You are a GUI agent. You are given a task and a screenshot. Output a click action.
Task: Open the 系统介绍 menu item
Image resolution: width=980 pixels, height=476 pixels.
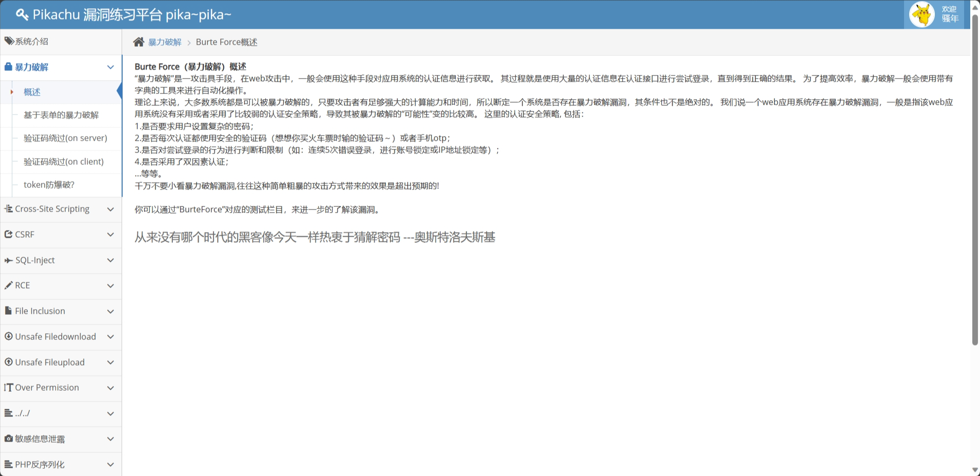[x=61, y=42]
